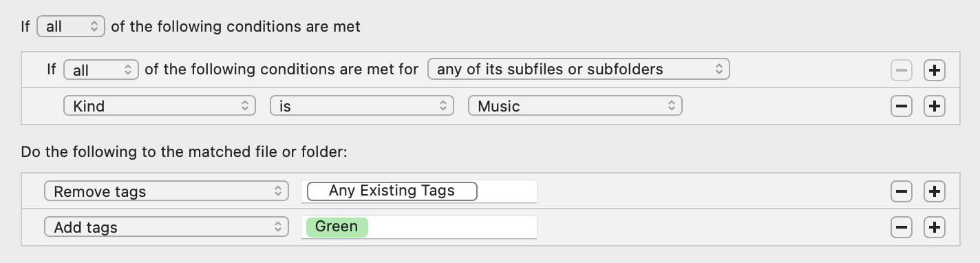Open the Add tags action dropdown
Image resolution: width=980 pixels, height=263 pixels.
click(167, 227)
